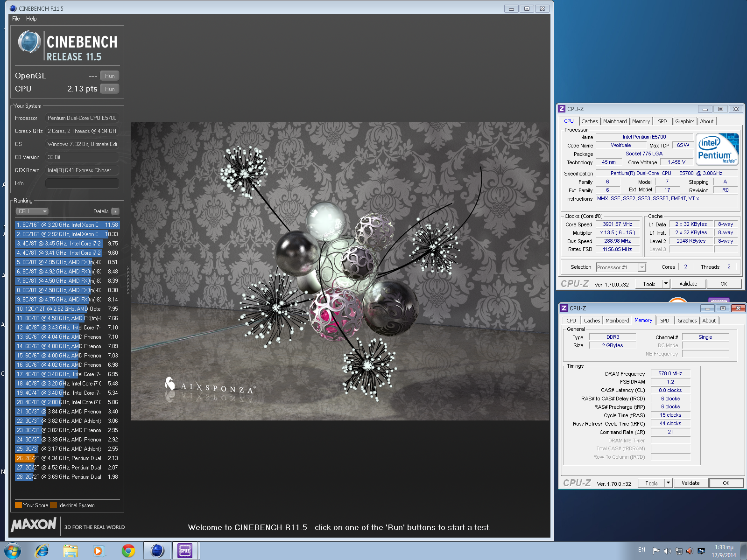Screen dimensions: 747x560
Task: Click the Intel Pentium inside logo
Action: [717, 149]
